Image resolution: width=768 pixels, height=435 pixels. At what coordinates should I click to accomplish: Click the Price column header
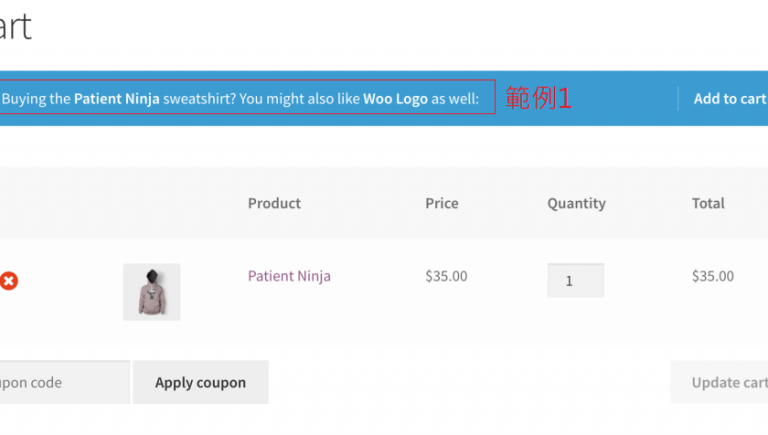441,203
